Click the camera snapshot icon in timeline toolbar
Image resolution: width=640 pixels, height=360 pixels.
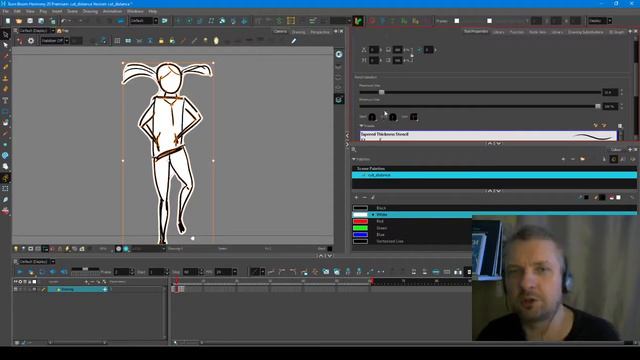coord(326,271)
